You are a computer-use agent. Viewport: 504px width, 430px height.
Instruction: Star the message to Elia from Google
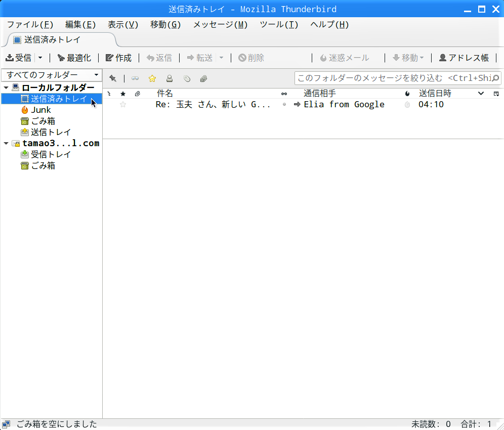click(x=123, y=104)
